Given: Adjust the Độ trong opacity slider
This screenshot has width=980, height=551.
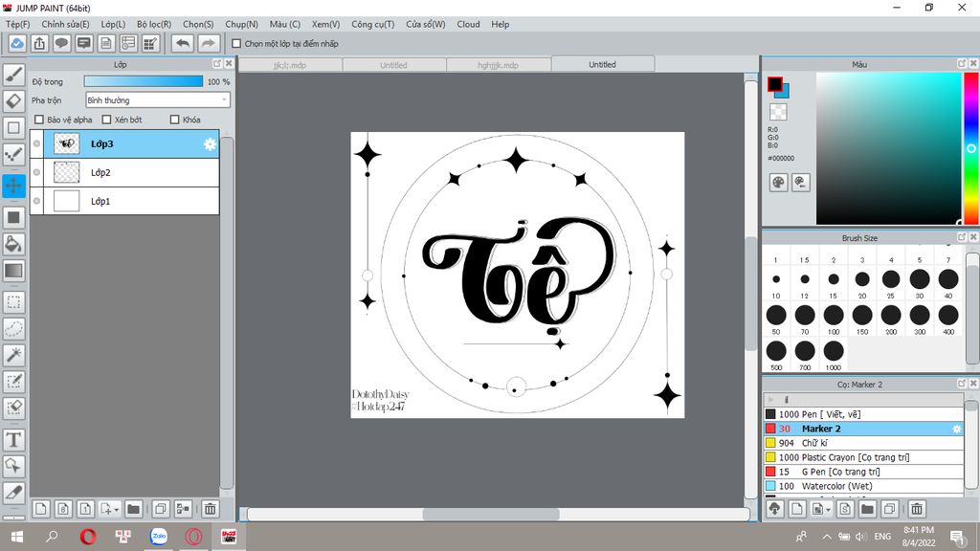Looking at the screenshot, I should (144, 82).
